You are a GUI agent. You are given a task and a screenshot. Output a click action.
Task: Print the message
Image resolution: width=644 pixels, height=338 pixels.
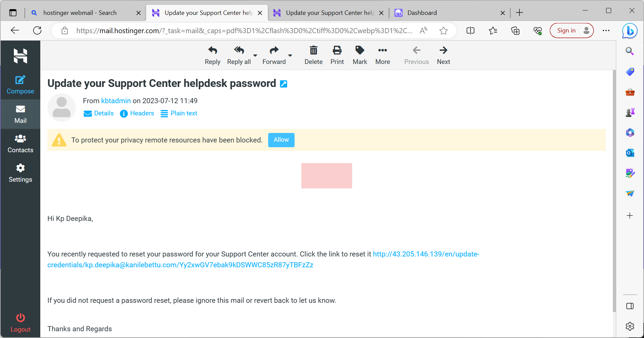coord(337,51)
